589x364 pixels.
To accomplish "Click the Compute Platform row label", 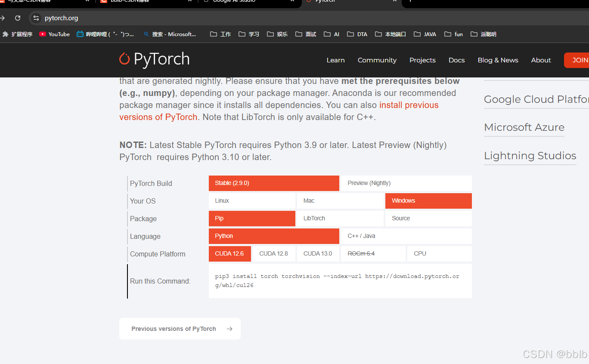I will tap(158, 254).
